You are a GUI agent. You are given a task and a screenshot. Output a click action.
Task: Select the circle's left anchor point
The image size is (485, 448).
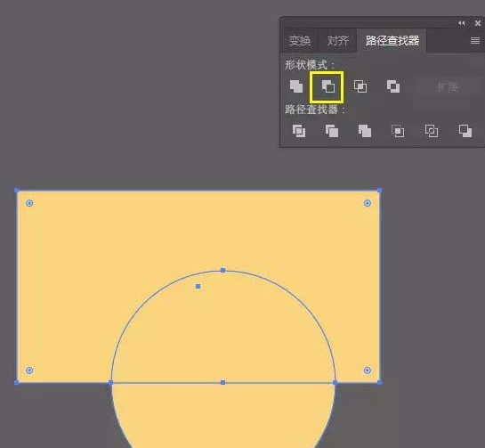(x=110, y=383)
